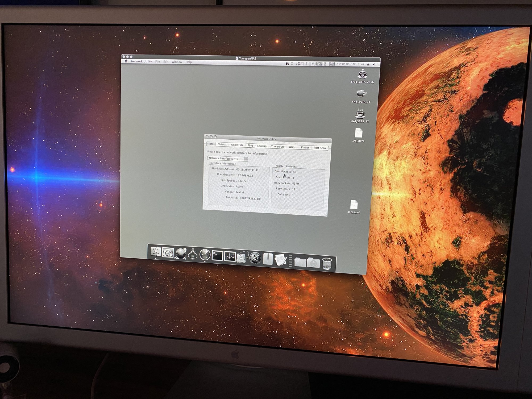Switch to the AppleTalk tab
532x399 pixels.
click(237, 145)
